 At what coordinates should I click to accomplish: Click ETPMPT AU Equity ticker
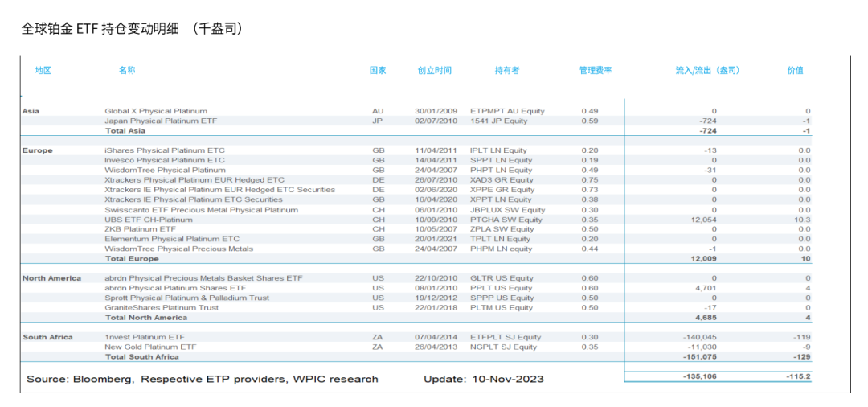tap(508, 111)
